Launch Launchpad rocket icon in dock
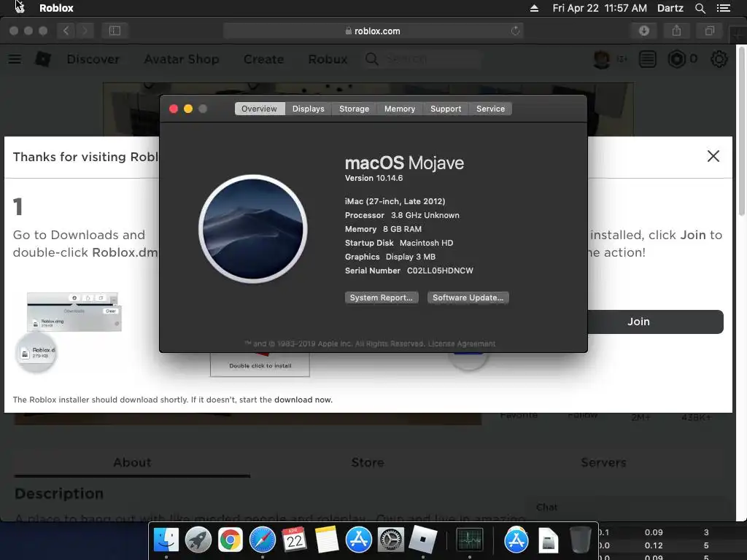747x560 pixels. click(x=198, y=540)
